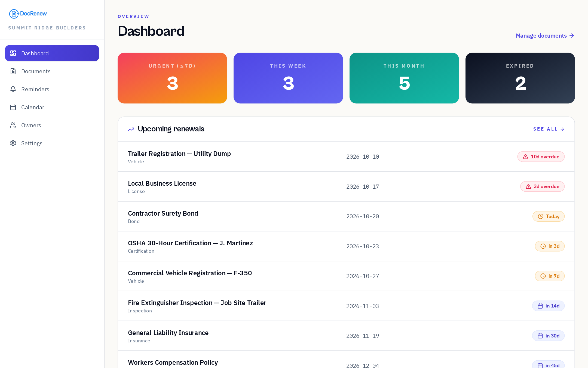Go to Documents in the sidebar
The width and height of the screenshot is (588, 368).
pos(52,71)
